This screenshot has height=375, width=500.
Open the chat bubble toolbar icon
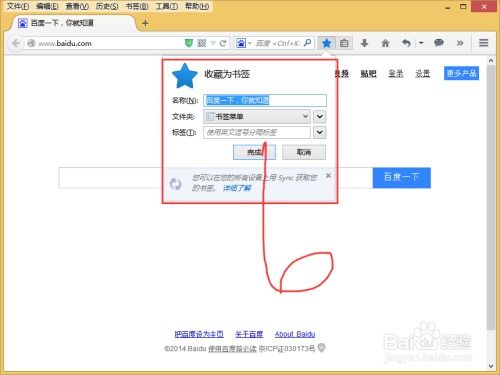click(439, 43)
